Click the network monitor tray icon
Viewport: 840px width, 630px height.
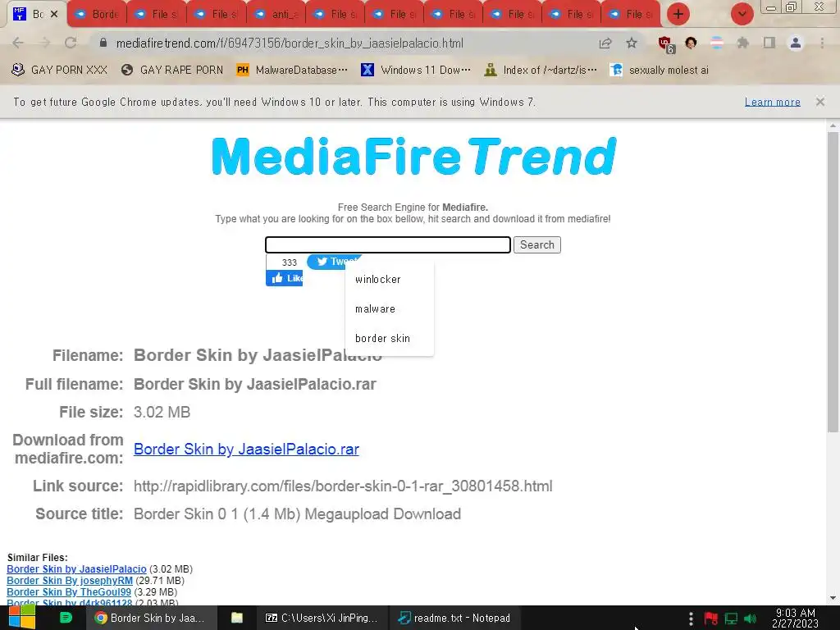(x=731, y=619)
